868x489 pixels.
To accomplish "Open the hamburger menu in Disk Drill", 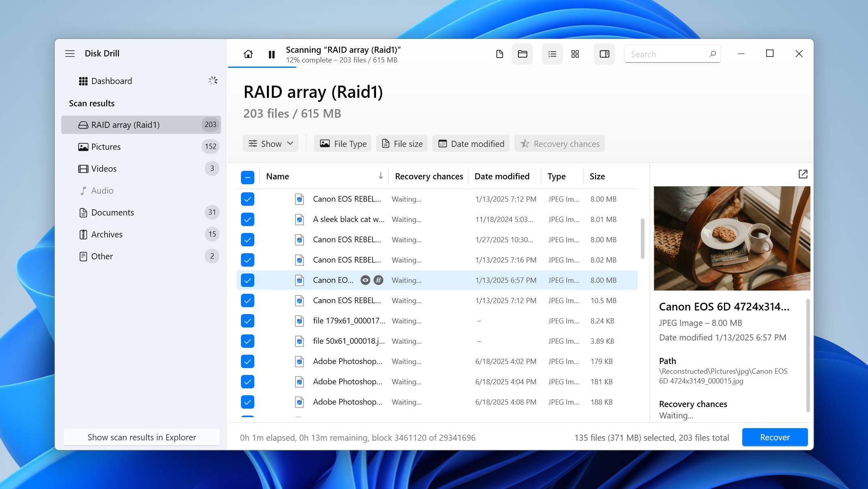I will point(70,53).
